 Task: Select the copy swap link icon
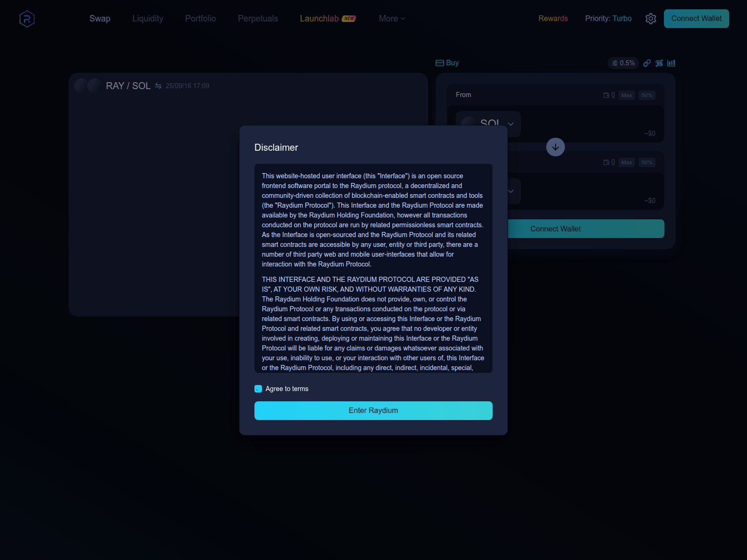647,63
